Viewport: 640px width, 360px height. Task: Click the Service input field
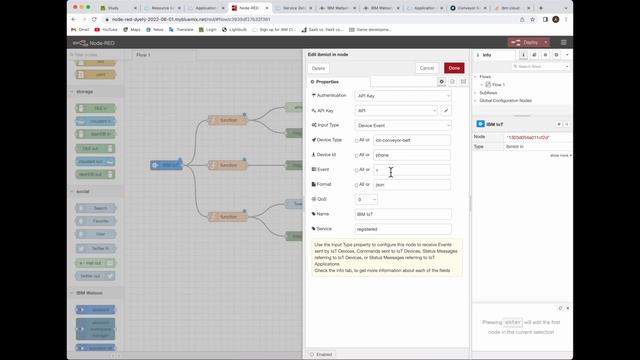click(403, 229)
